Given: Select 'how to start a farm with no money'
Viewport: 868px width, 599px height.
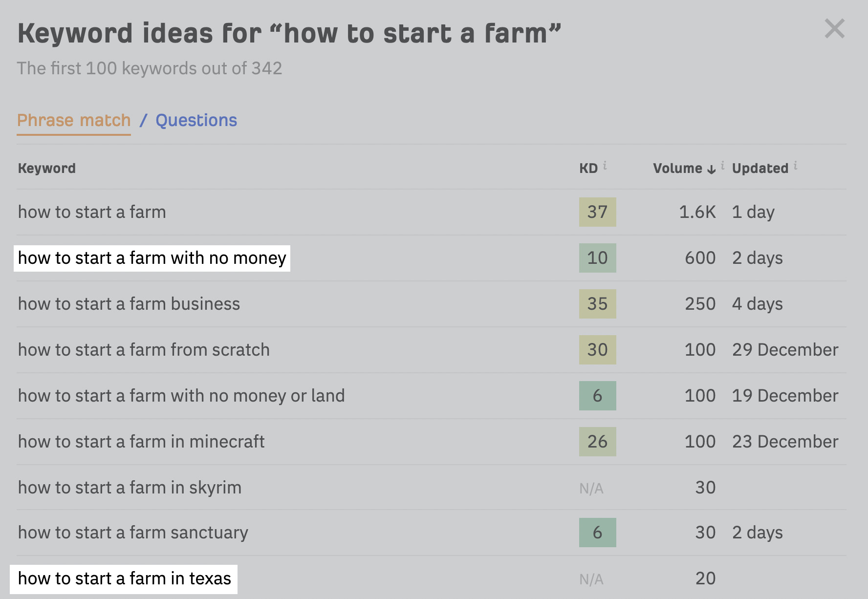Looking at the screenshot, I should click(x=152, y=258).
